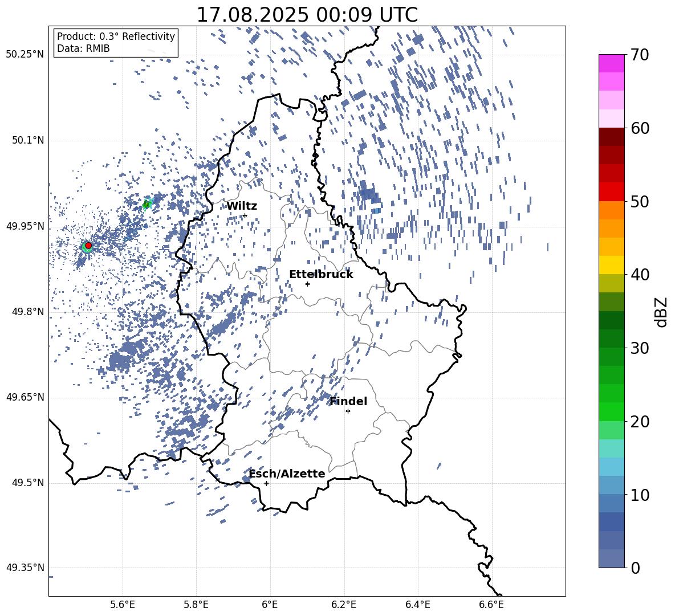Image resolution: width=675 pixels, height=616 pixels.
Task: Click the 5.6°E longitude tick label
Action: pyautogui.click(x=123, y=605)
